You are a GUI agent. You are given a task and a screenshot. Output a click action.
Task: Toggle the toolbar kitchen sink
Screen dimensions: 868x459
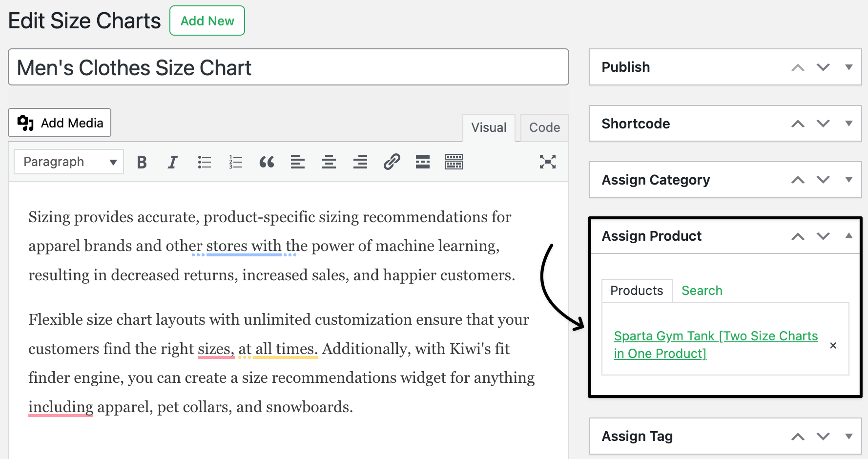(454, 162)
